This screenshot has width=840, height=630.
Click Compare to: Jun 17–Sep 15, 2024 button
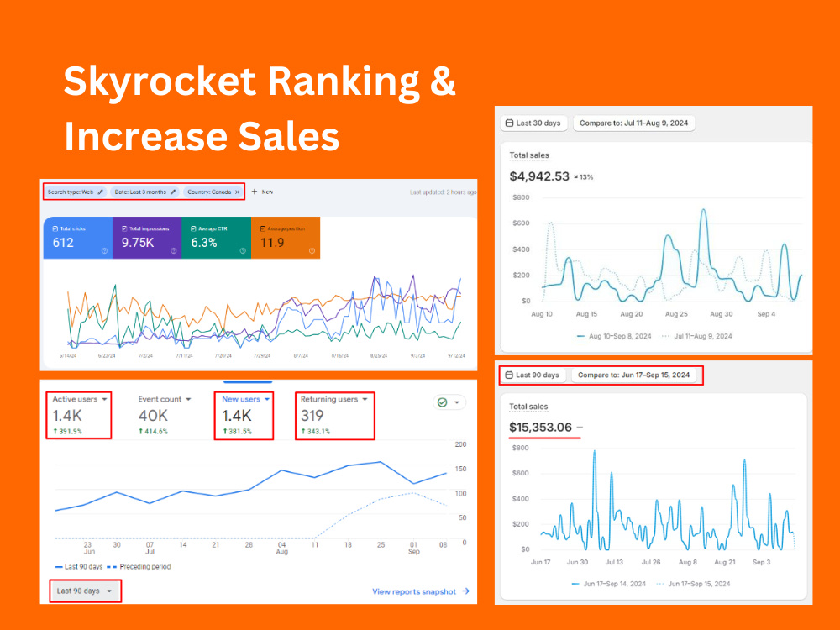(633, 375)
